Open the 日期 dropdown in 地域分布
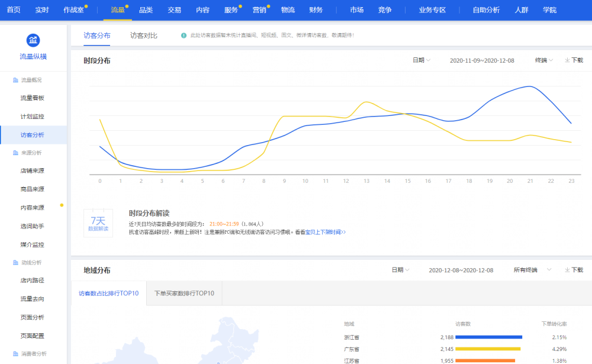This screenshot has width=592, height=364. click(x=400, y=270)
